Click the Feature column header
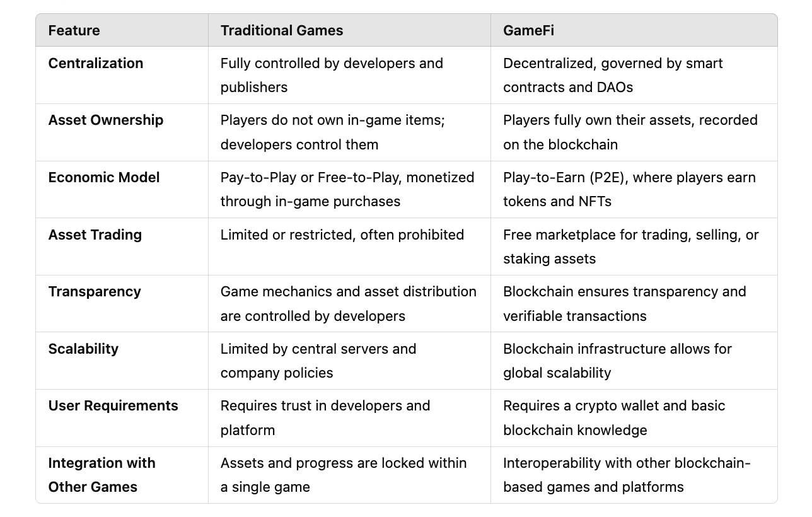This screenshot has width=812, height=517. (74, 30)
